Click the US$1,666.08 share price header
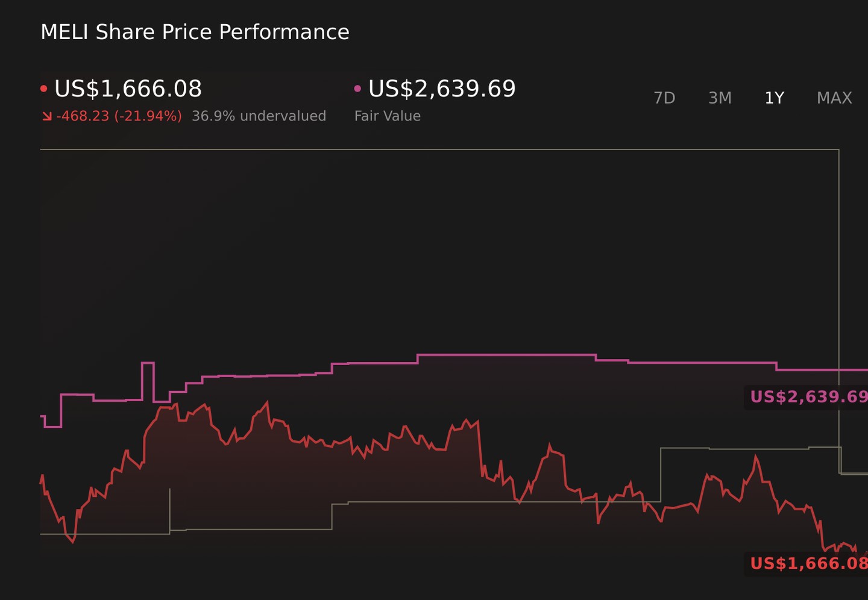This screenshot has width=868, height=600. (x=128, y=89)
